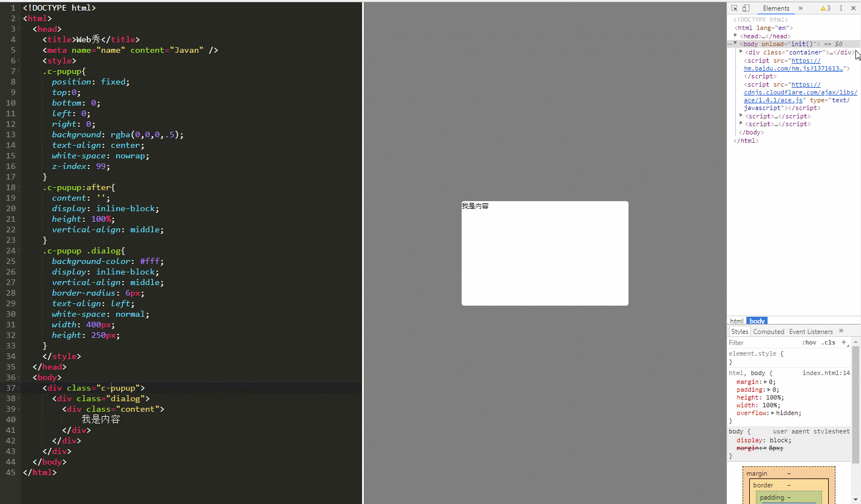
Task: Select the html breadcrumb
Action: coord(736,321)
